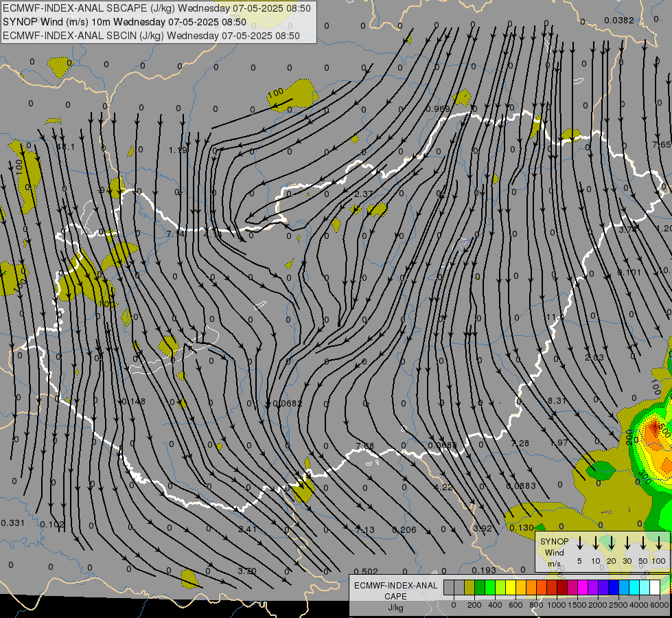Viewport: 672px width, 618px height.
Task: Click the 3.70 value on the map
Action: tap(247, 571)
